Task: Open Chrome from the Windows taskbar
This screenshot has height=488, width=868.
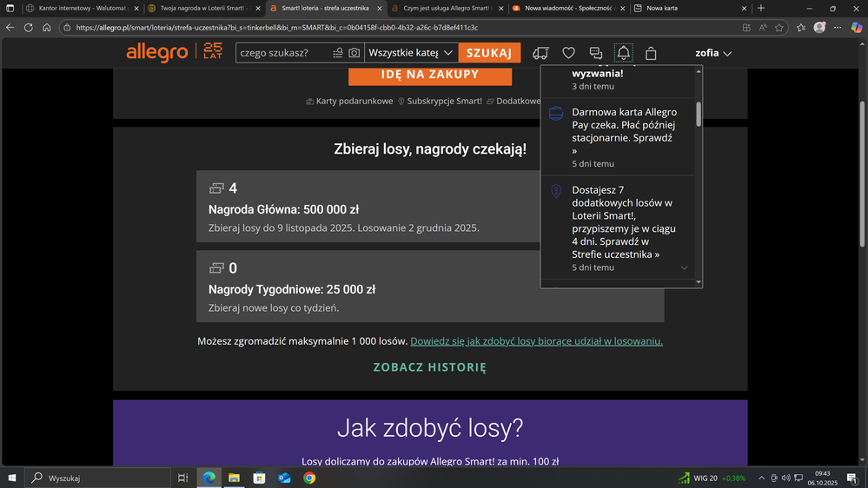Action: coord(309,478)
